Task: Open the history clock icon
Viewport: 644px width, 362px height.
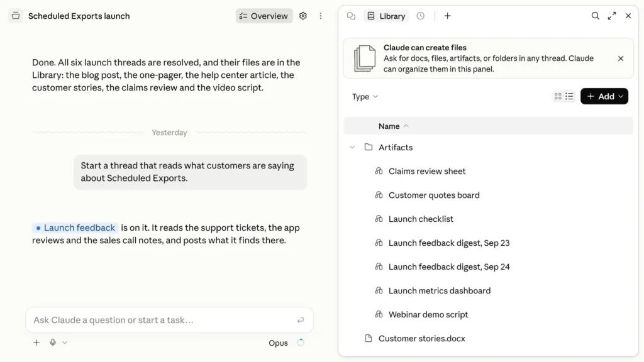Action: 420,16
